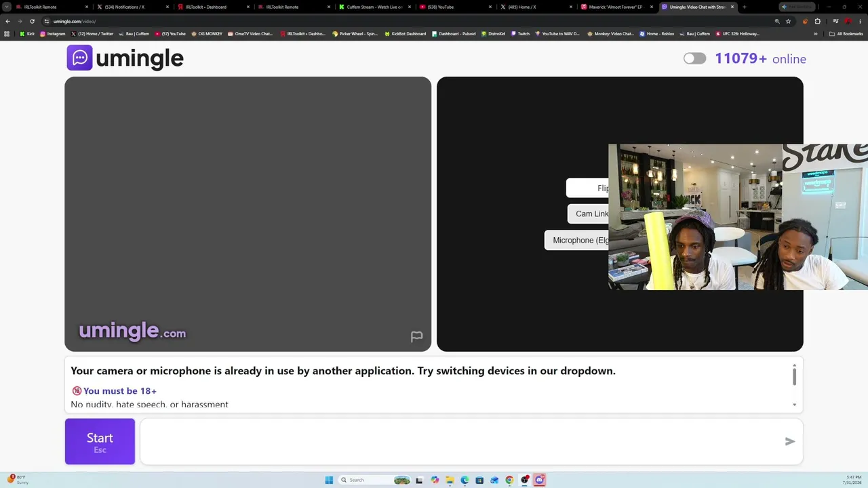868x488 pixels.
Task: Click the Start button to begin chatting
Action: click(x=100, y=441)
